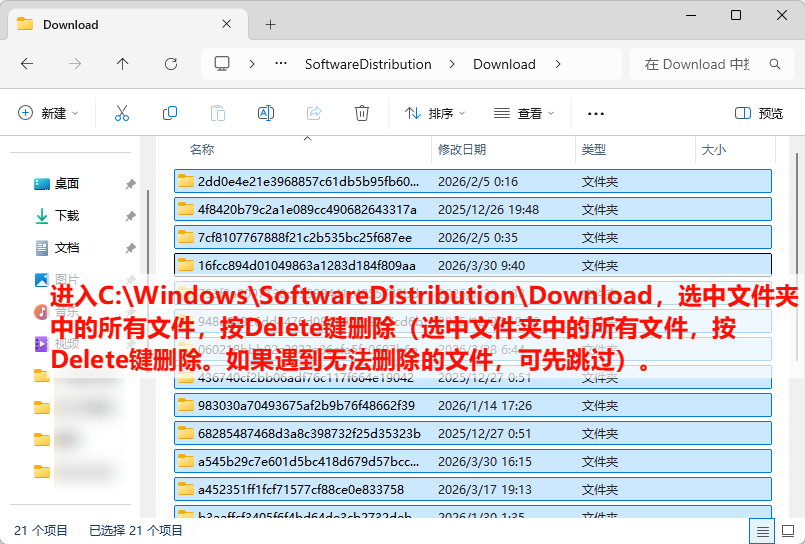The image size is (805, 544).
Task: Go back with the left arrow
Action: point(27,64)
